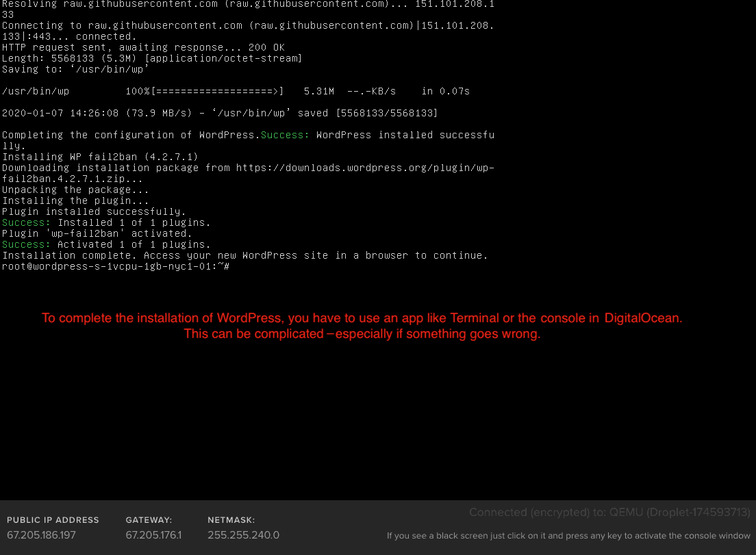Image resolution: width=756 pixels, height=555 pixels.
Task: Click the PUBLIC IP ADDRESS label
Action: pyautogui.click(x=53, y=520)
